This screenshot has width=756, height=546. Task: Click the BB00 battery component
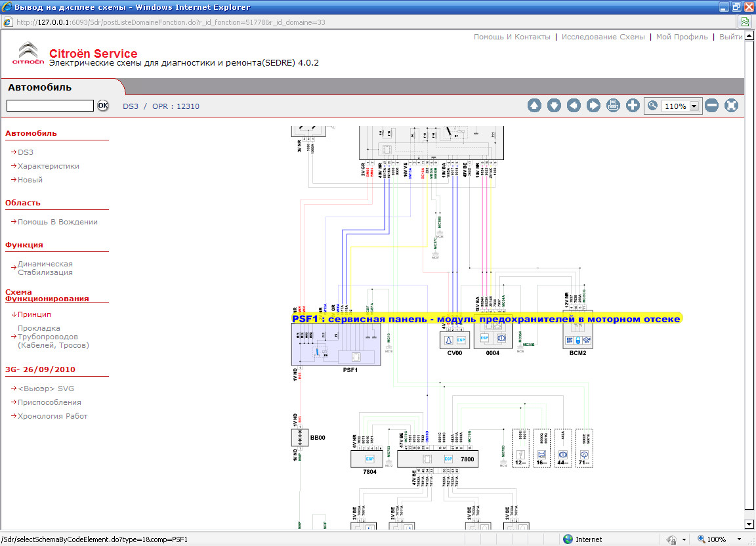tap(300, 438)
